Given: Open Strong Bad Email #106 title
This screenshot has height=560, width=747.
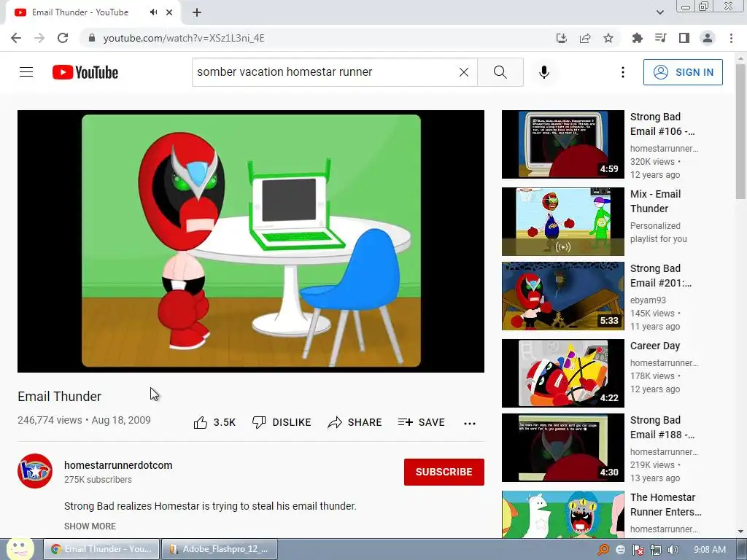Looking at the screenshot, I should [x=662, y=124].
